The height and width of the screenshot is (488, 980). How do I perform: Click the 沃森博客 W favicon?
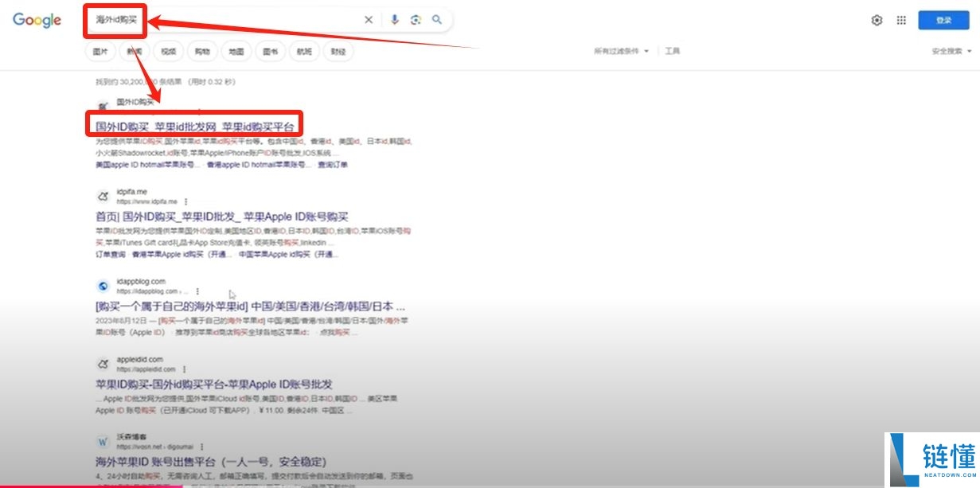pos(103,441)
